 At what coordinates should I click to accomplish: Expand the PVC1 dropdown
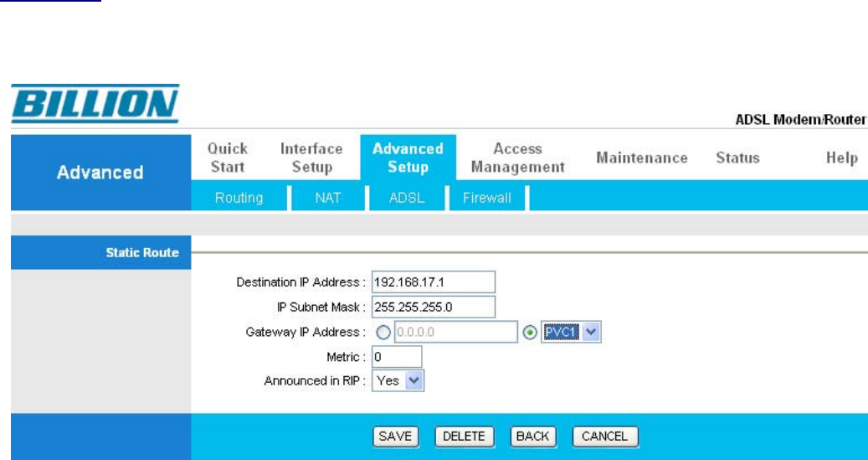[x=571, y=333]
